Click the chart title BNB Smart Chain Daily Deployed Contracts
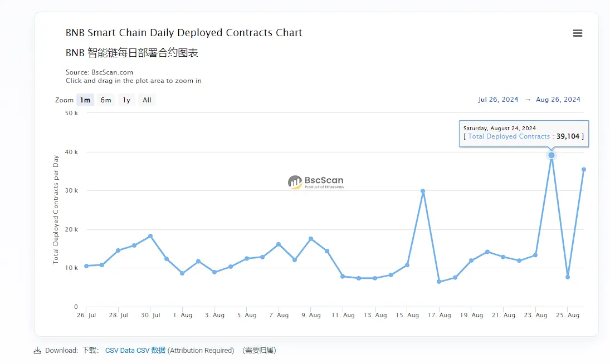The width and height of the screenshot is (610, 364). (x=184, y=32)
